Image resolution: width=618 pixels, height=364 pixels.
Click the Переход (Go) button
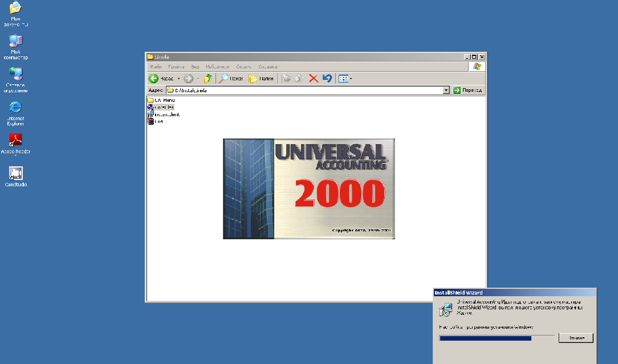coord(468,90)
